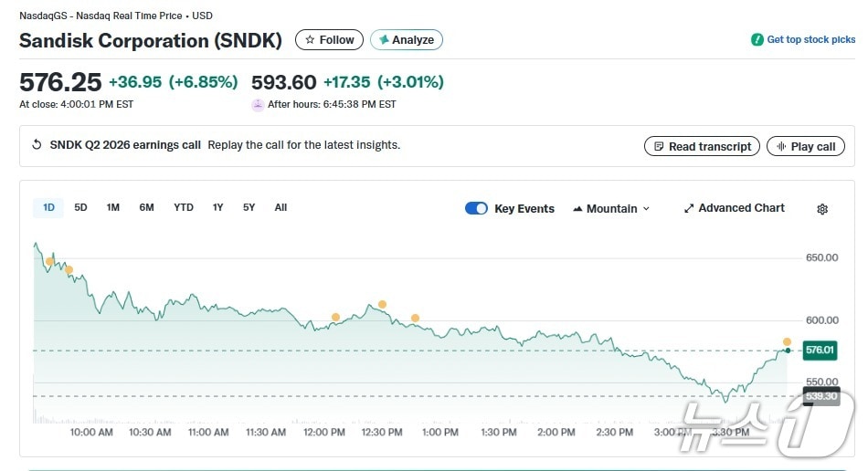Select the 1M chart range
Image resolution: width=868 pixels, height=471 pixels.
click(x=113, y=207)
